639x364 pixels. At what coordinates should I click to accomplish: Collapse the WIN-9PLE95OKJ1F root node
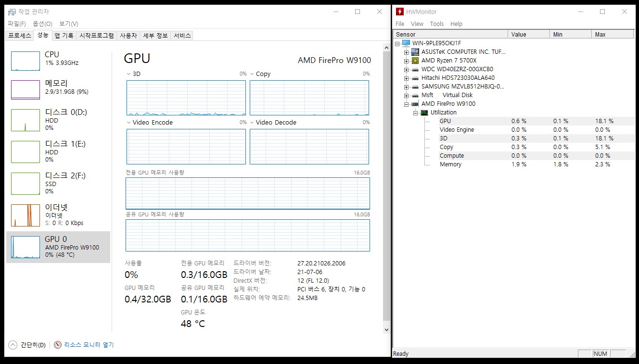[x=397, y=43]
